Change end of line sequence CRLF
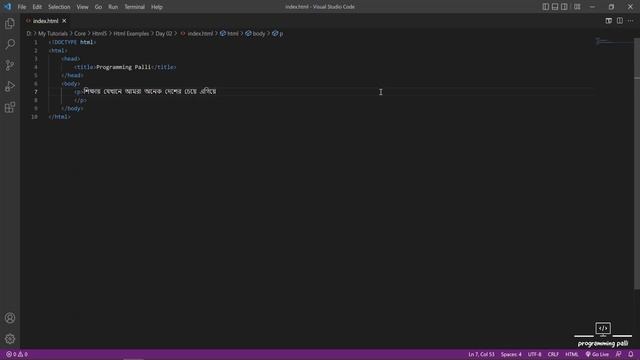Viewport: 640px width, 360px height. 553,354
